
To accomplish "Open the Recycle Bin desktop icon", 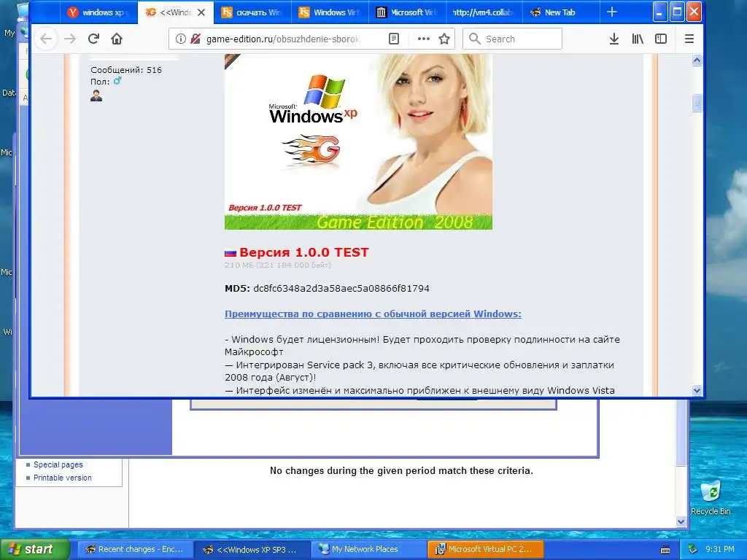I will (711, 497).
